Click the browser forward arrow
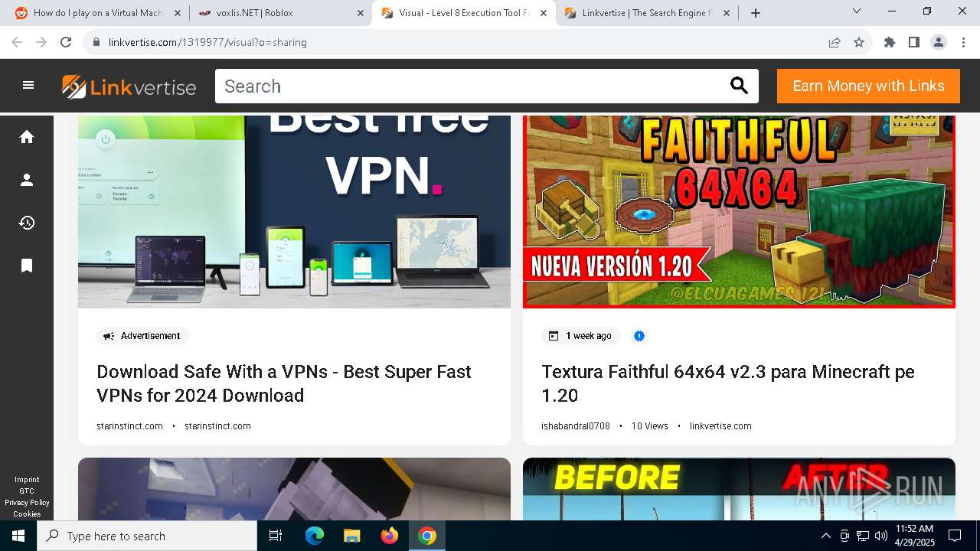 click(x=41, y=42)
